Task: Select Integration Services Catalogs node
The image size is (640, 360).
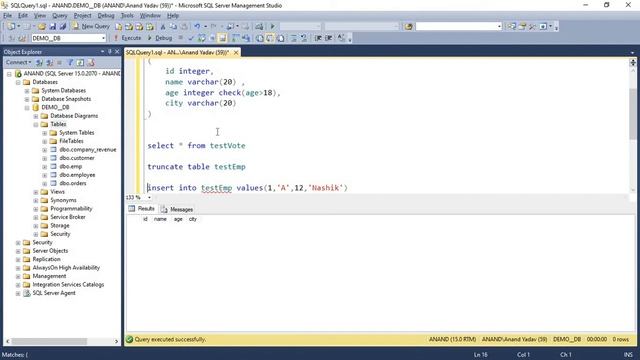Action: click(x=68, y=284)
